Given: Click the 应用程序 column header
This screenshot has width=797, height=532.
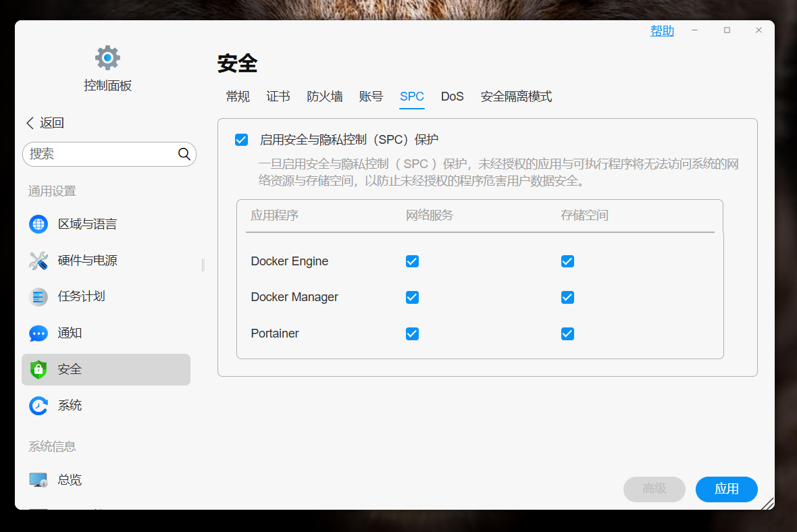Looking at the screenshot, I should [274, 215].
